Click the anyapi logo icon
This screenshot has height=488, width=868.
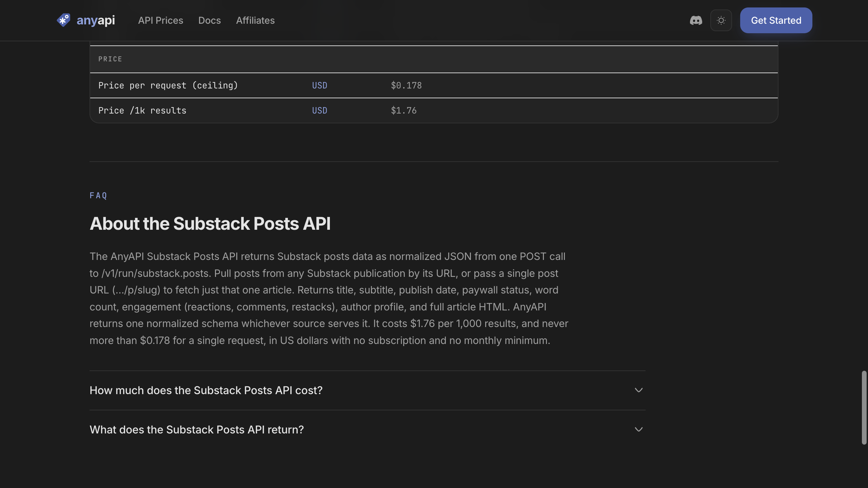[x=63, y=20]
